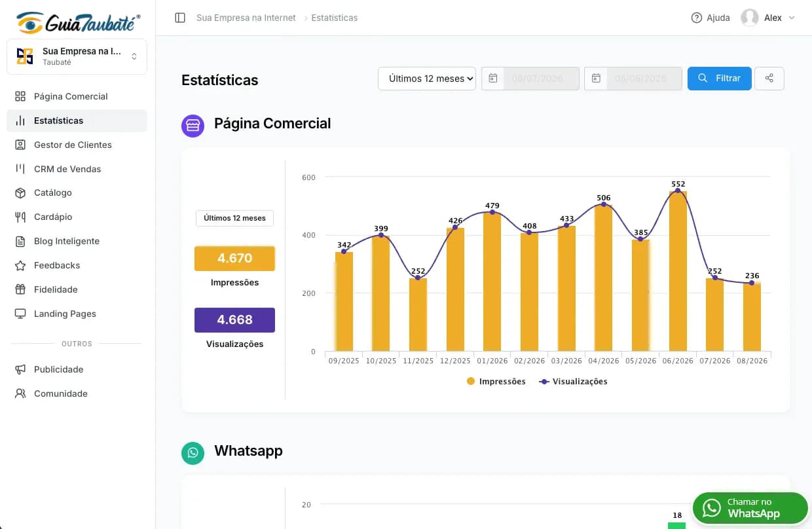Open the Comunidade people icon
This screenshot has height=529, width=812.
tap(20, 393)
